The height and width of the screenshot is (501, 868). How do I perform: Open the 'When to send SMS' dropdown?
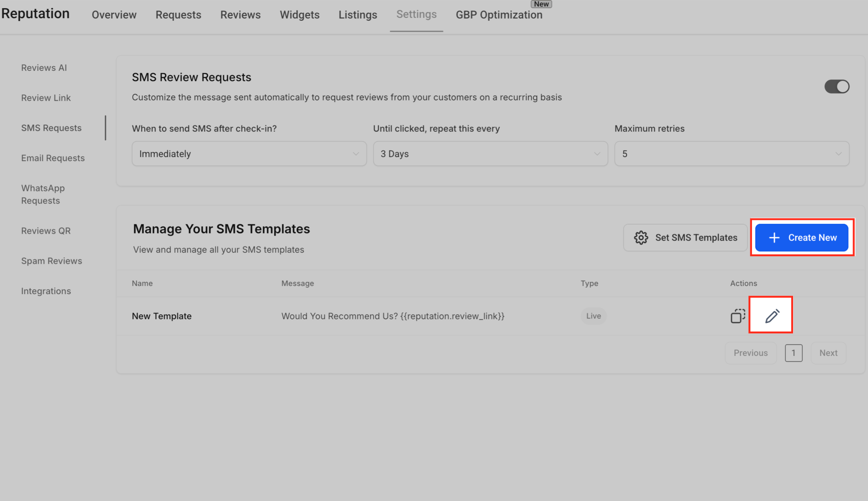tap(249, 154)
